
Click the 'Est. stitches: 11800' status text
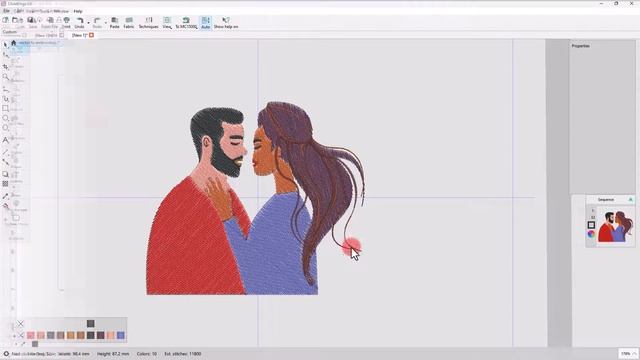click(x=183, y=354)
